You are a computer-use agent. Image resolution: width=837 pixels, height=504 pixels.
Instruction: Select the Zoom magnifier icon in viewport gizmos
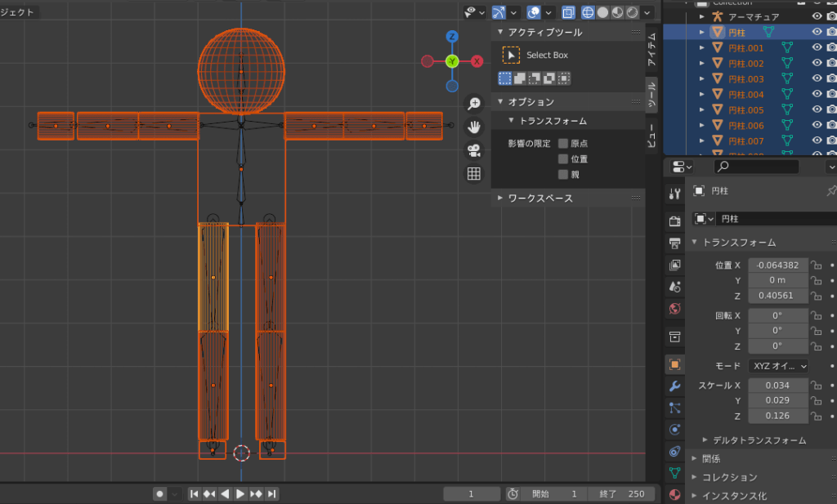[x=472, y=105]
